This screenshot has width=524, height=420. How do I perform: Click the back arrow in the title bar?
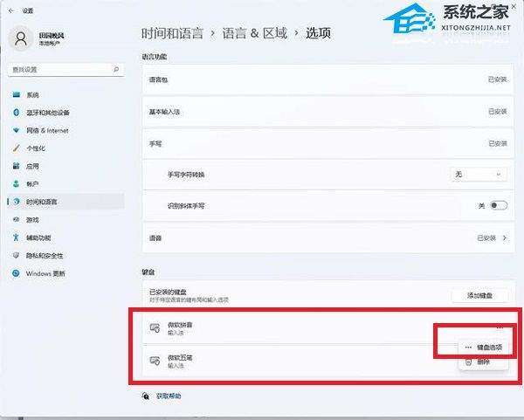pyautogui.click(x=11, y=10)
